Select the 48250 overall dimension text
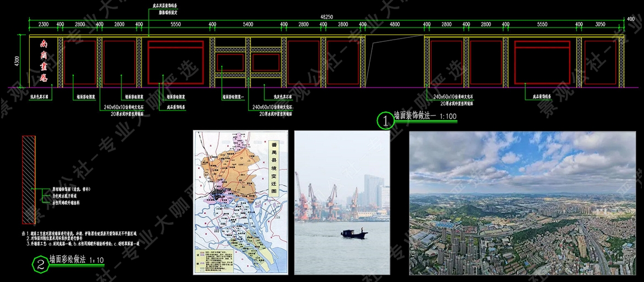This screenshot has width=644, height=282. (x=326, y=17)
